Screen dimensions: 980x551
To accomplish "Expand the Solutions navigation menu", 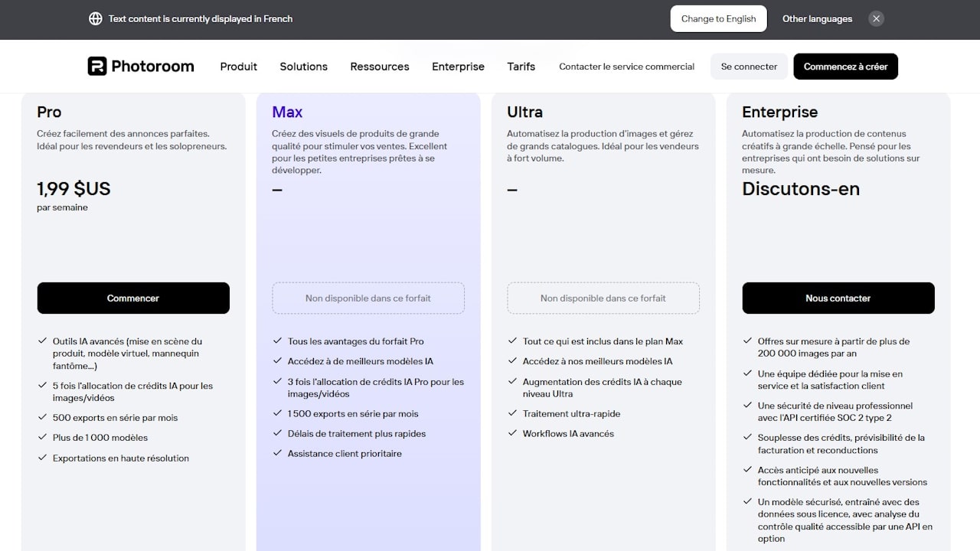I will tap(303, 67).
